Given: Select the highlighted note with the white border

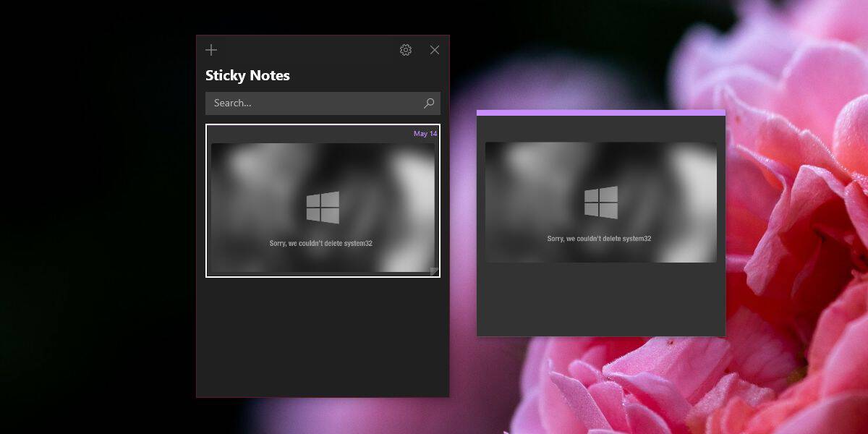Looking at the screenshot, I should point(322,201).
